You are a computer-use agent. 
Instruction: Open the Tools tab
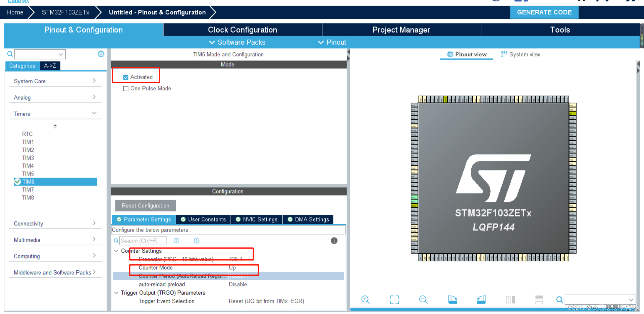560,30
